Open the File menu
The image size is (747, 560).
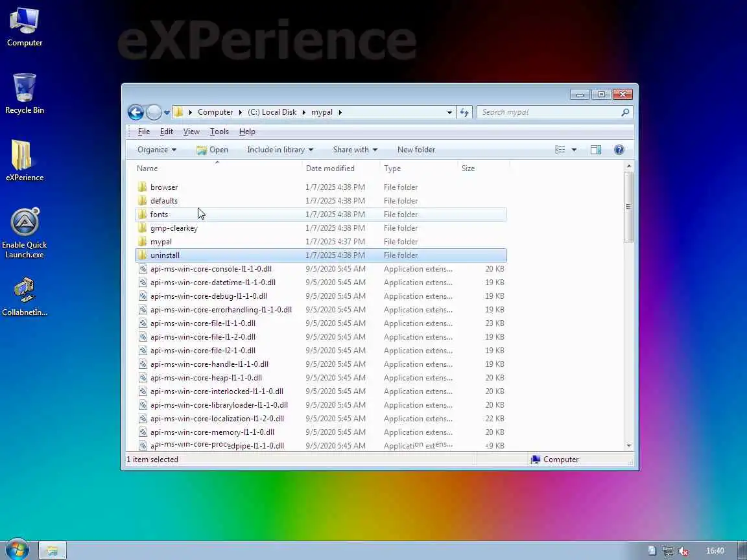tap(143, 132)
